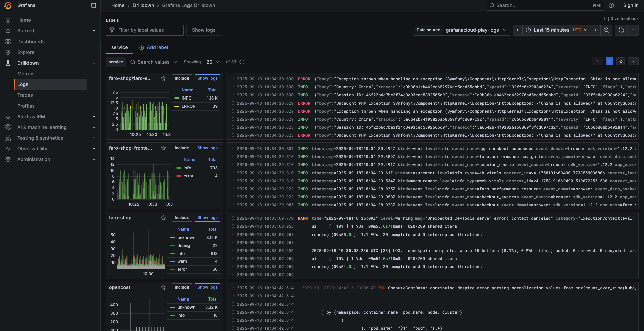Refresh the logs with the refresh icon
Screen dimensions: 644x331
coord(621,30)
